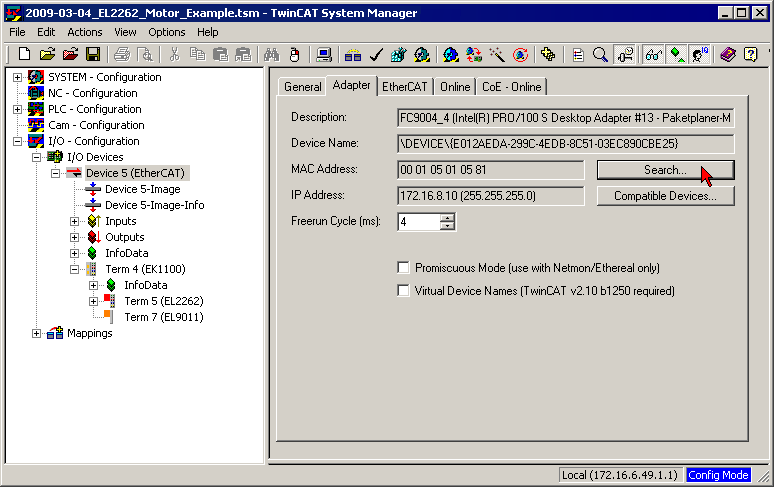Select Device 5-Image in the tree

pyautogui.click(x=143, y=189)
